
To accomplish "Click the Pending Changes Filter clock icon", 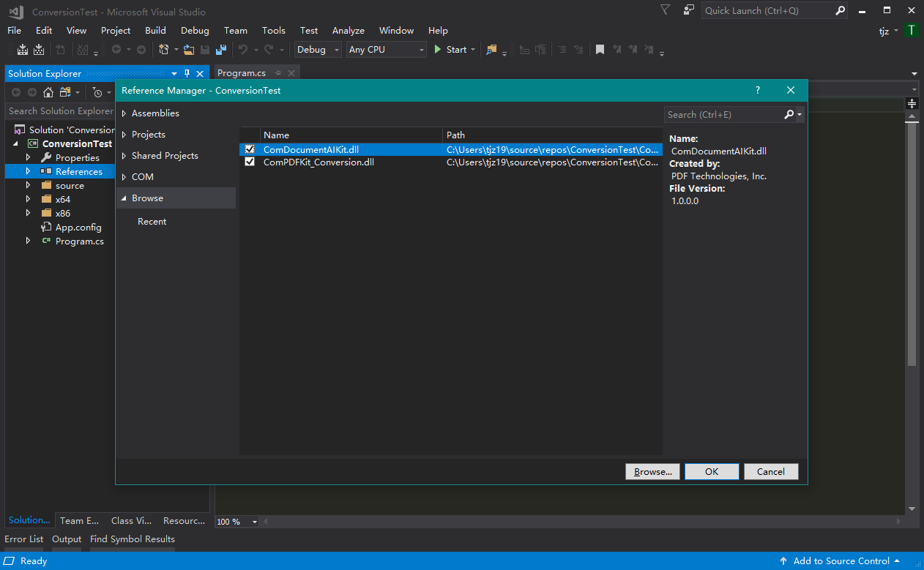I will point(97,92).
